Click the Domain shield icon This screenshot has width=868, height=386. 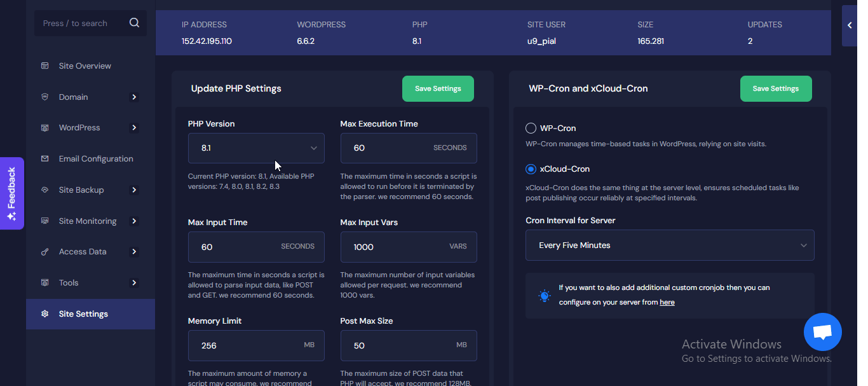[x=44, y=97]
